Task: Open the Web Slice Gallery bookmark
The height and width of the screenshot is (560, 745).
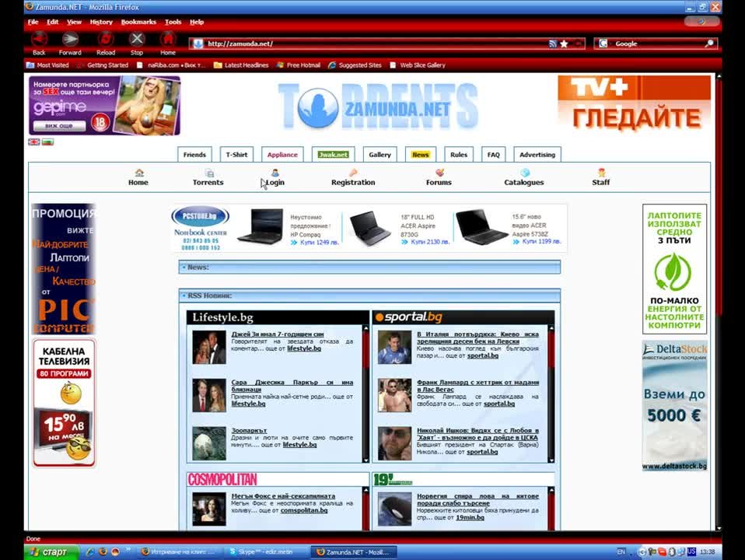Action: pos(418,65)
